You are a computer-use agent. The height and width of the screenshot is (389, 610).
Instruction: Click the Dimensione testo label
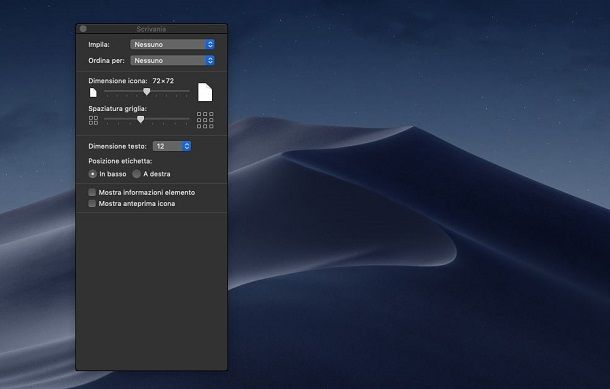click(117, 147)
